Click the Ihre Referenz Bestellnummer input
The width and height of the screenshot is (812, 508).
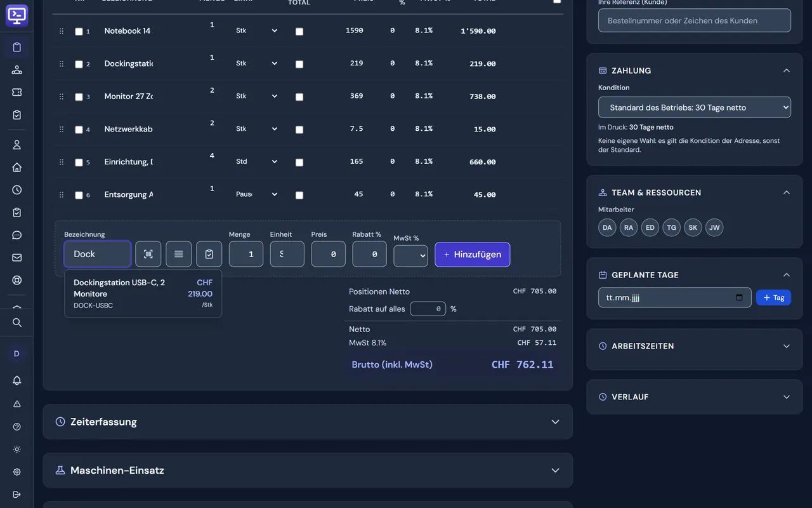click(695, 20)
